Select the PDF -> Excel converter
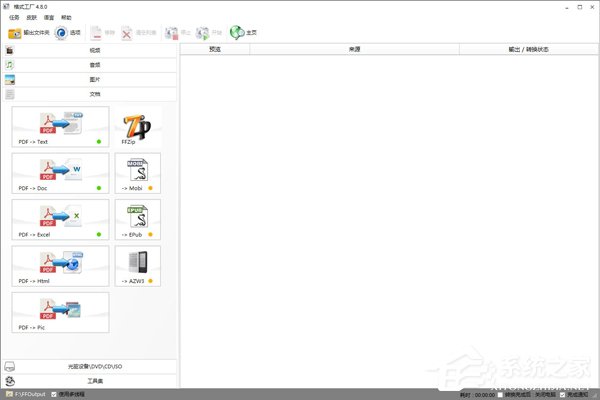Viewport: 600px width, 400px height. coord(60,219)
